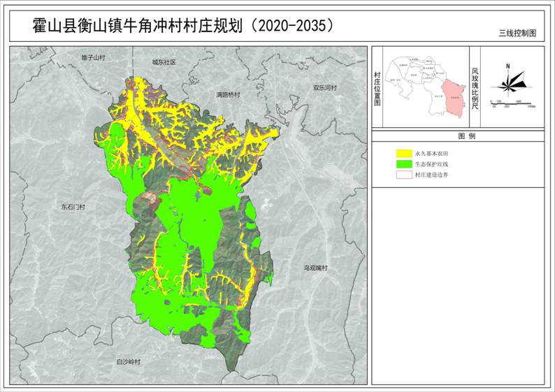Viewport: 555px width, 392px height.
Task: Click the red-outlined 村庄建设边界 legend box
Action: point(403,175)
